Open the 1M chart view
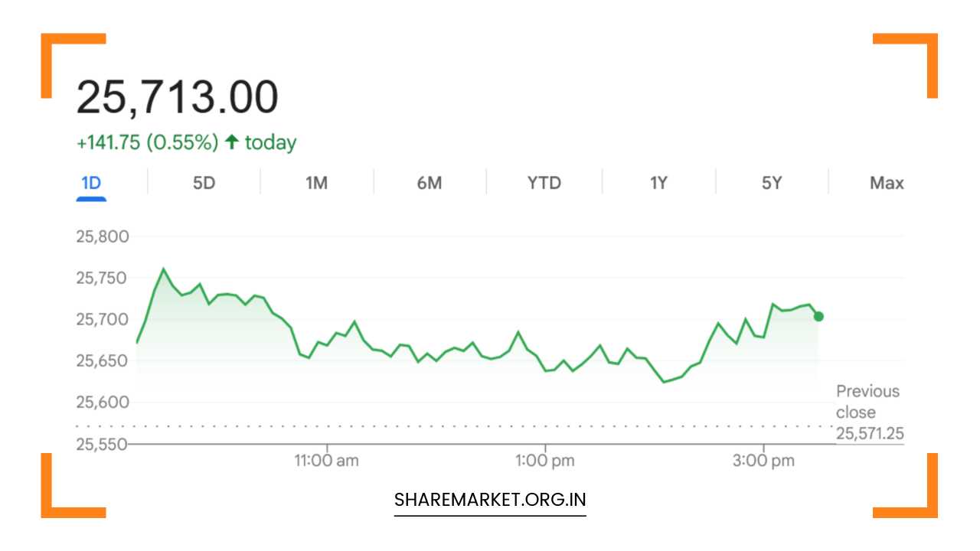 tap(317, 182)
